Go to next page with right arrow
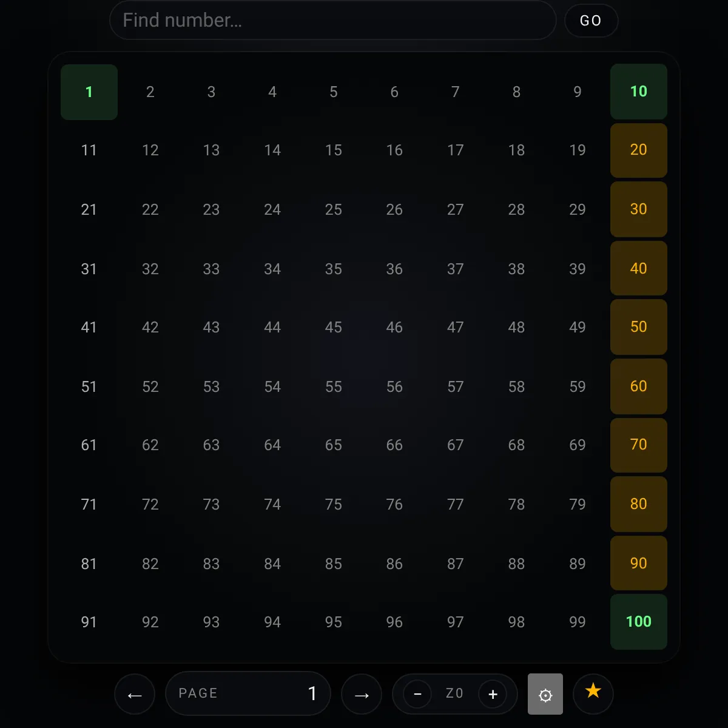The height and width of the screenshot is (728, 728). (x=362, y=694)
